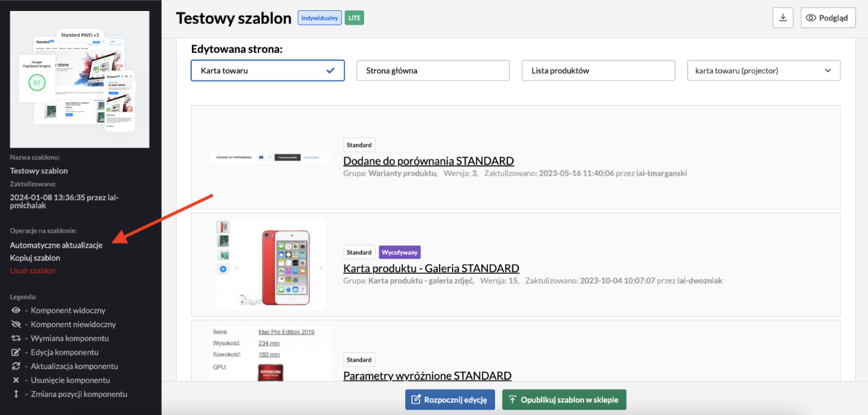Click the Usunięcie komponentu X icon
This screenshot has height=415, width=868.
(x=16, y=380)
